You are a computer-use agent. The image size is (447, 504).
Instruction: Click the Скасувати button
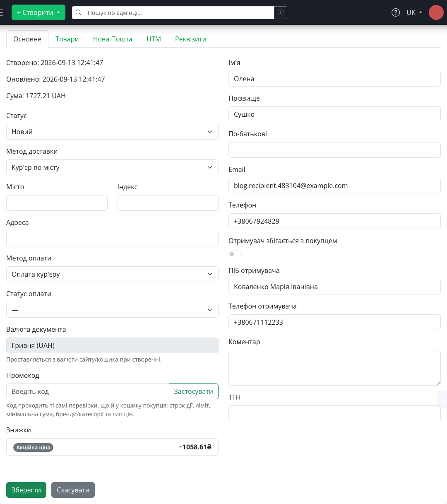73,490
